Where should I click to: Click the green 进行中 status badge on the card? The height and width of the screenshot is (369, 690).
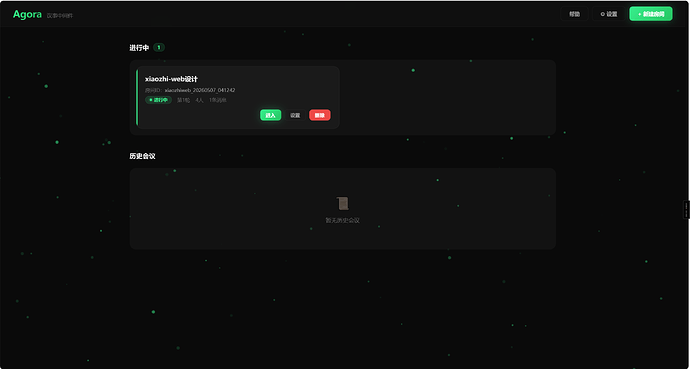[158, 100]
